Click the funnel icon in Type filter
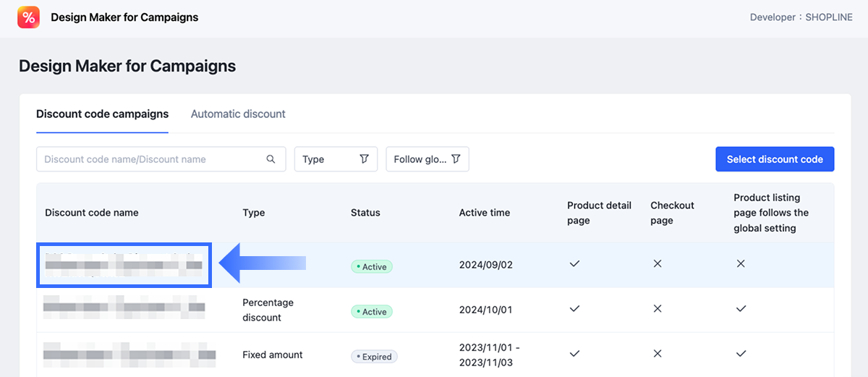Viewport: 868px width, 377px height. click(x=364, y=159)
